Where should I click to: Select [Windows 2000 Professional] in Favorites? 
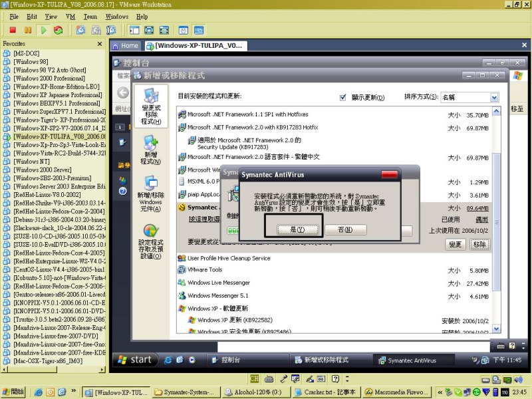[x=49, y=78]
